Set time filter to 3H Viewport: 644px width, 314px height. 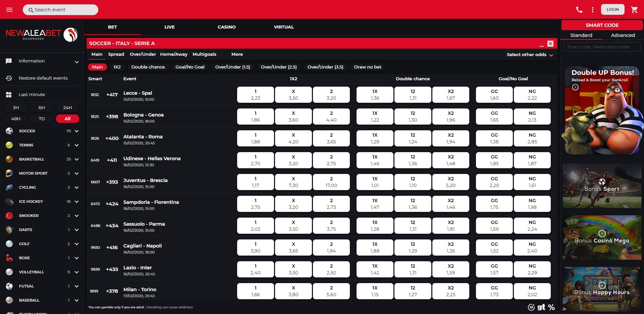(16, 108)
